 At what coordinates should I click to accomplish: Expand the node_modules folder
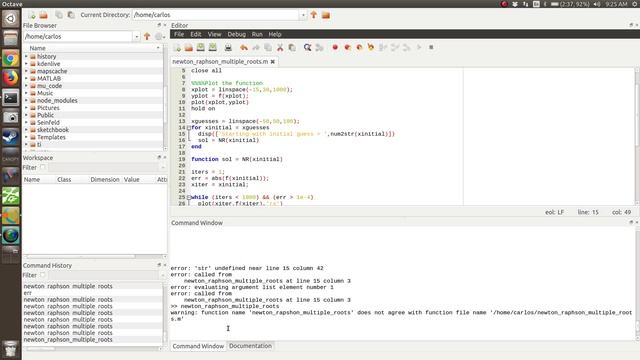26,100
